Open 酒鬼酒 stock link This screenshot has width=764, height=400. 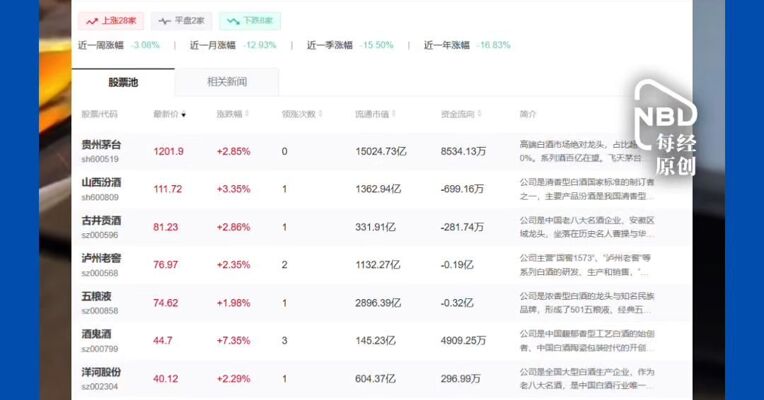pyautogui.click(x=96, y=334)
